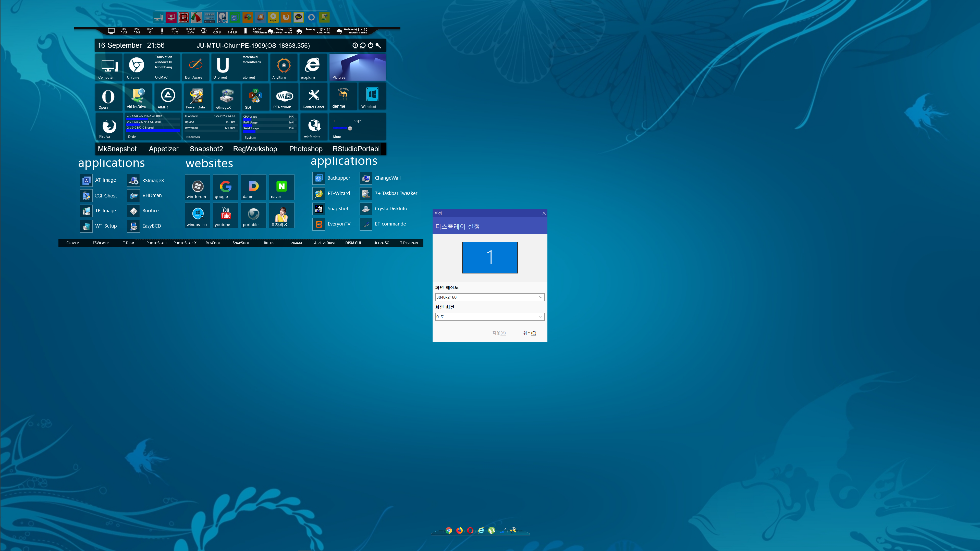980x551 pixels.
Task: Click the 취소(C) cancel button
Action: tap(529, 333)
